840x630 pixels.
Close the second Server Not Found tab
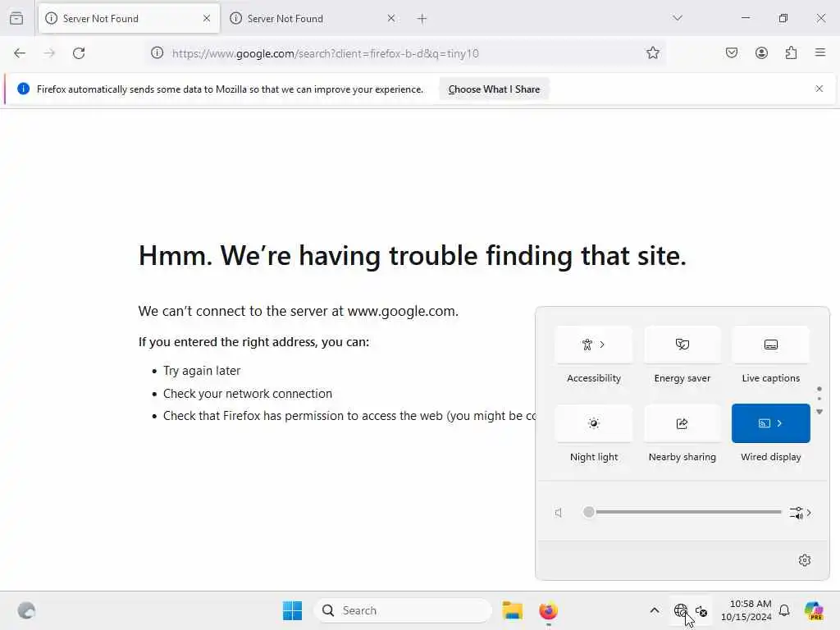(x=391, y=19)
